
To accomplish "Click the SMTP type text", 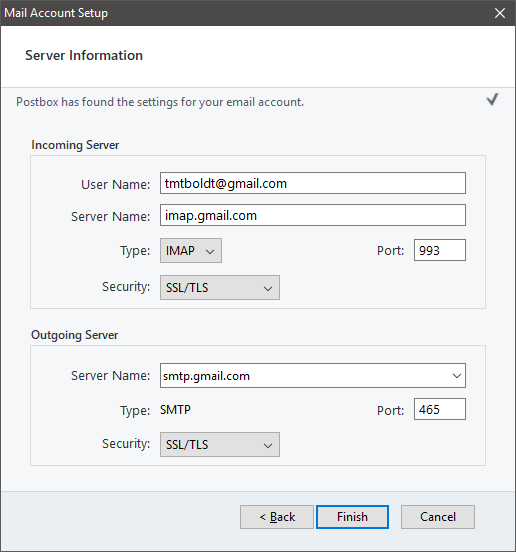I will [175, 410].
